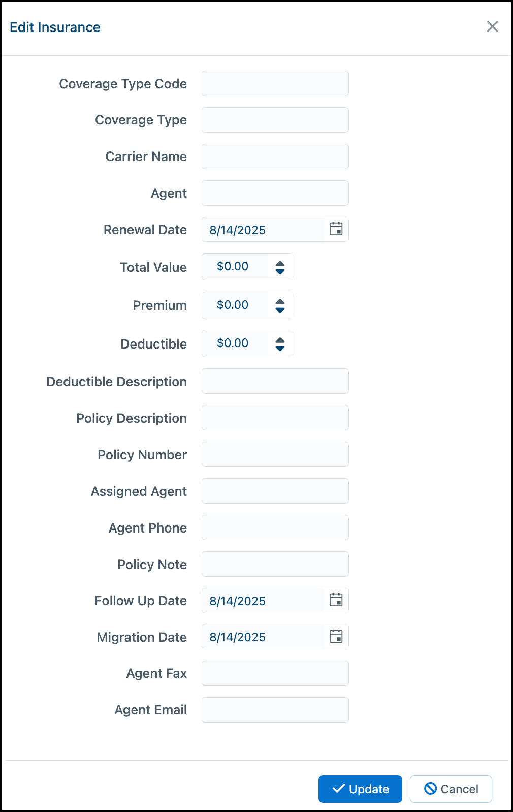Open the Migration Date calendar picker
The image size is (513, 812).
tap(336, 636)
